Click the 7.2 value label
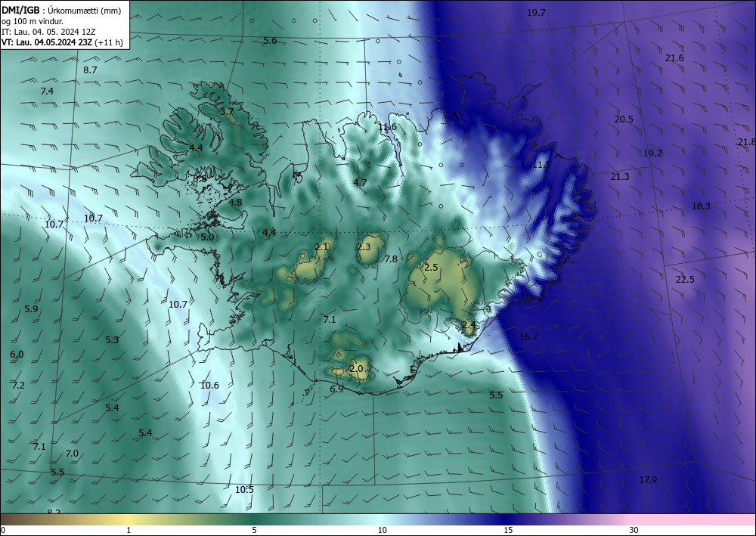This screenshot has height=536, width=756. 18,385
